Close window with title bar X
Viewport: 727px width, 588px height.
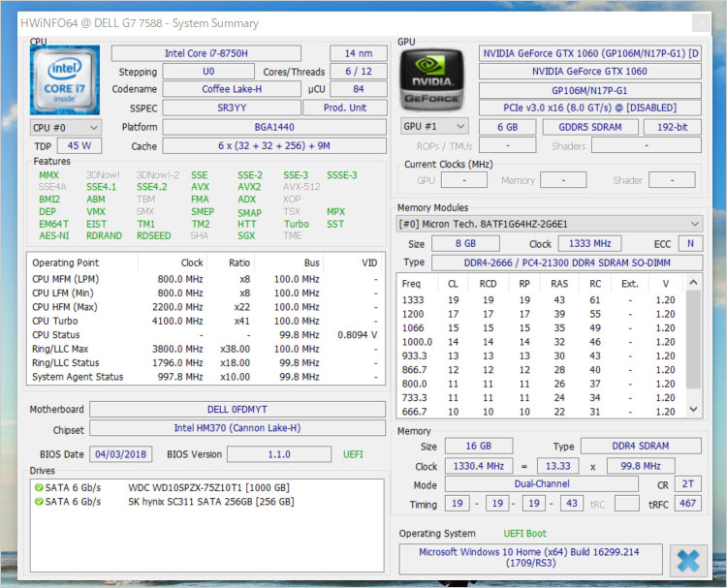tap(702, 22)
